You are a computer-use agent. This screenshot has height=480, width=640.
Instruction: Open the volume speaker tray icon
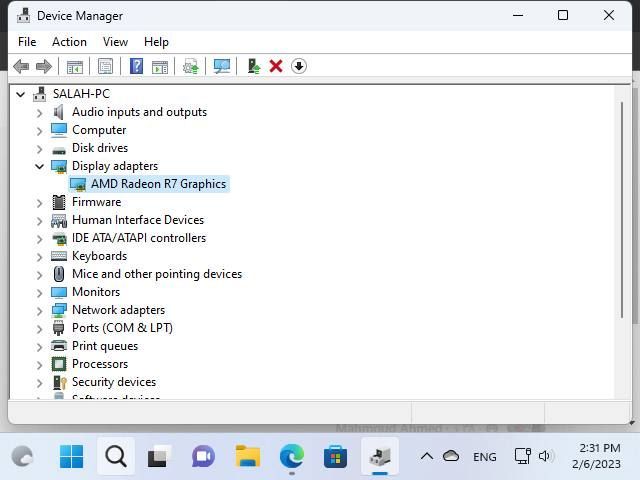(546, 456)
